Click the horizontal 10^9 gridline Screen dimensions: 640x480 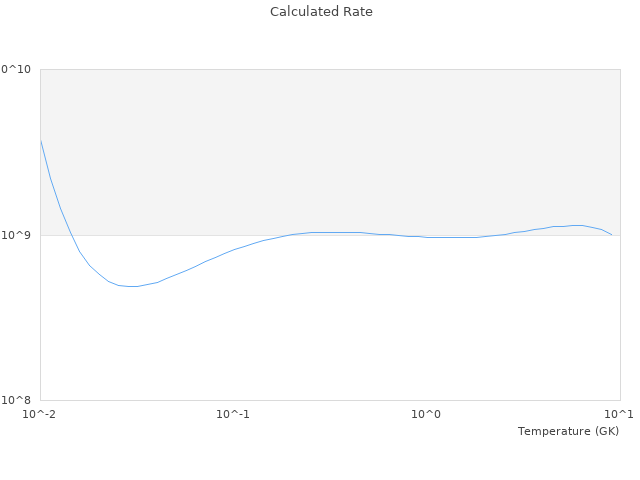click(150, 235)
